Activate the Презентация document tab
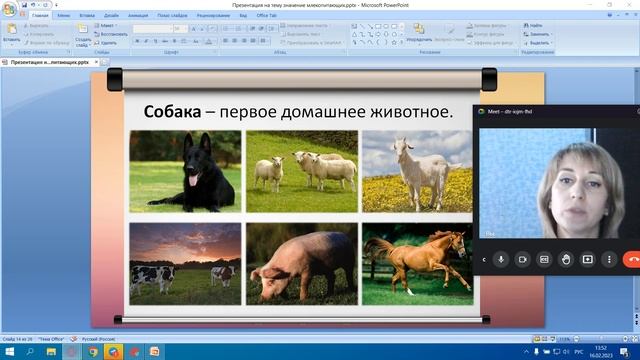This screenshot has width=640, height=360. click(49, 62)
